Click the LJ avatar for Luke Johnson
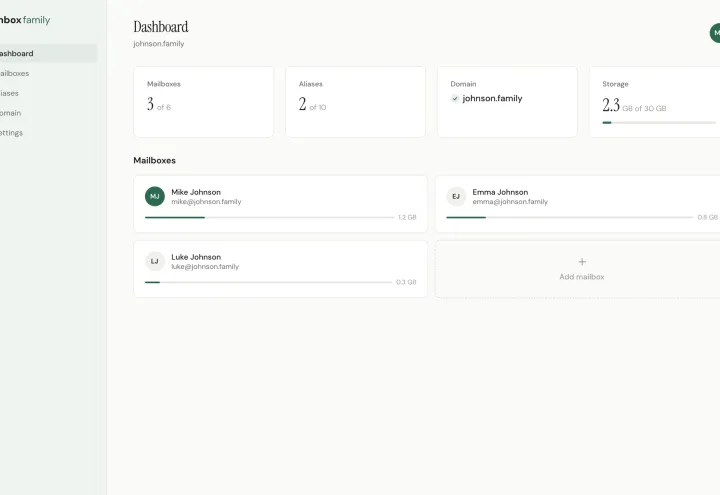This screenshot has height=495, width=720. coord(155,261)
